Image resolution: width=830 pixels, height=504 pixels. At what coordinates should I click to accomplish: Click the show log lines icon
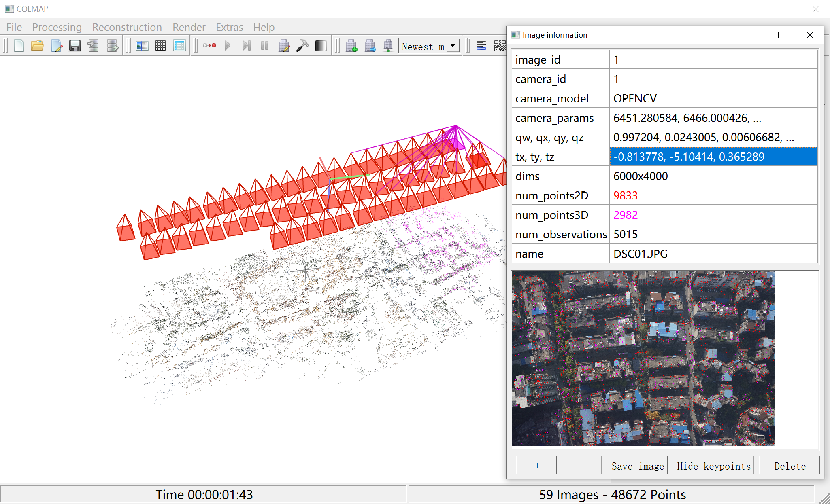[x=481, y=46]
